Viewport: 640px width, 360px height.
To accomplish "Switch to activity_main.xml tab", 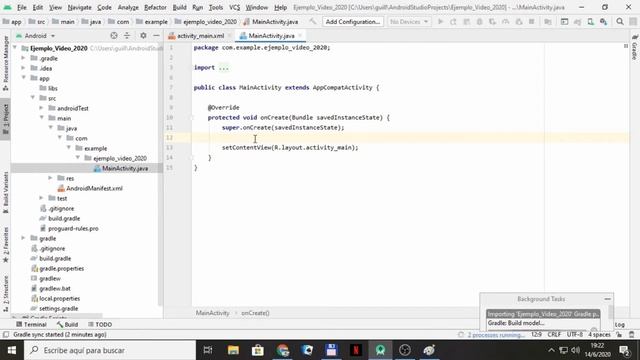I will pyautogui.click(x=200, y=36).
